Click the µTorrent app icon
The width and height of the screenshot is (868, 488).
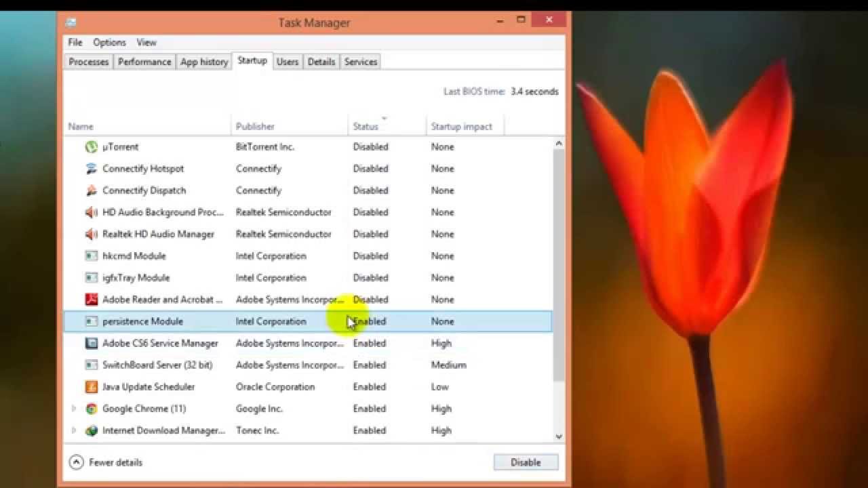click(x=92, y=146)
